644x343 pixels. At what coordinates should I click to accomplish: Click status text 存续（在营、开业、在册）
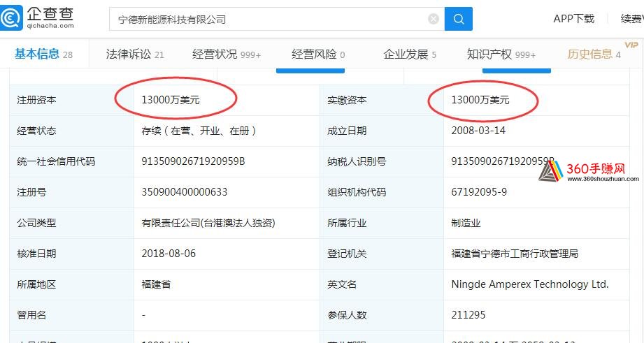(199, 131)
